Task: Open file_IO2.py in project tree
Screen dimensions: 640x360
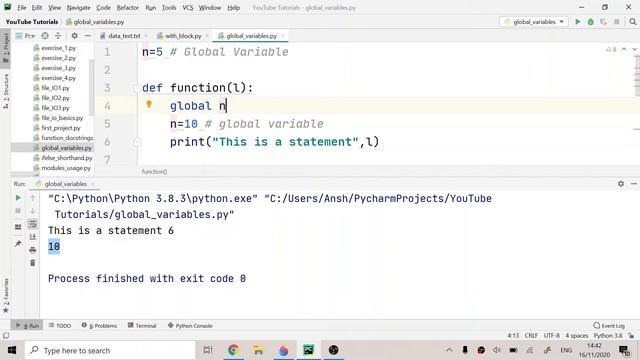Action: click(55, 98)
